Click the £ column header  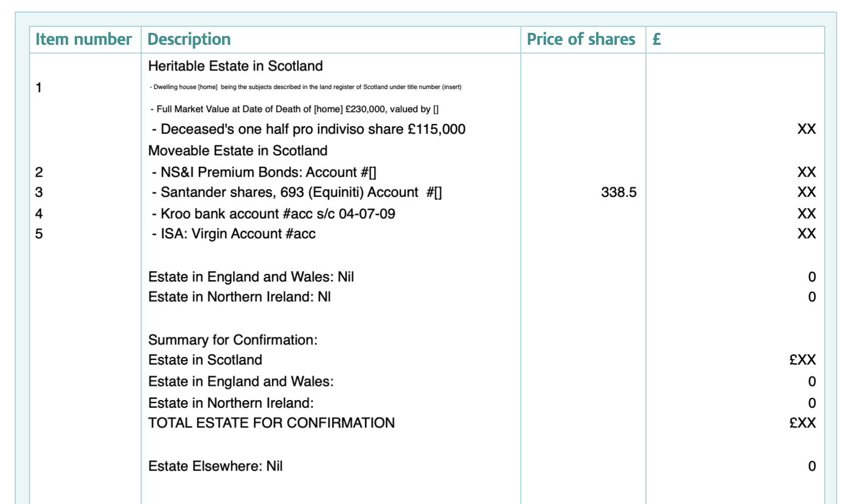[x=657, y=39]
